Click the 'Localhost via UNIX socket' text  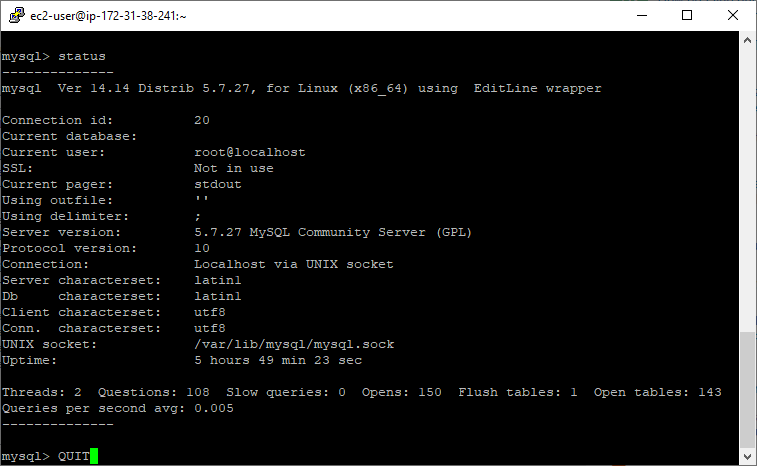[x=294, y=264]
